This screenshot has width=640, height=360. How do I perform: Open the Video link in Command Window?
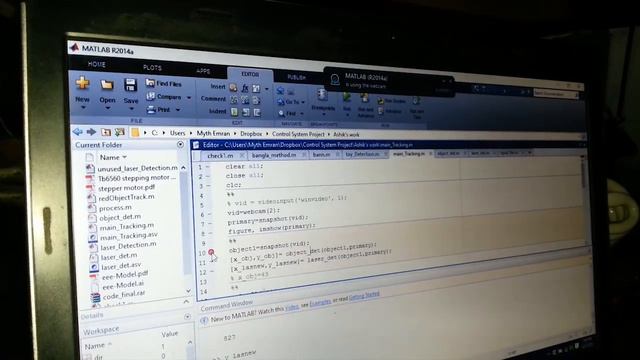[292, 307]
